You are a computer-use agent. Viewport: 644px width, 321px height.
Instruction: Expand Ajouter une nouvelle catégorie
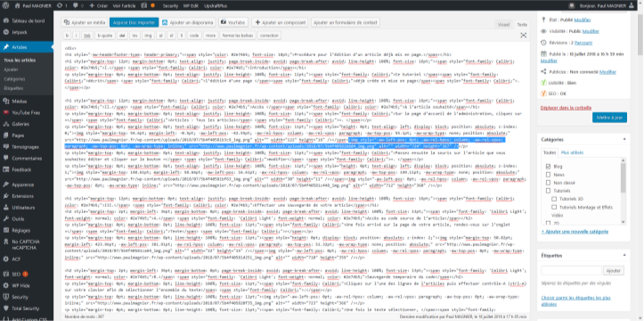click(575, 232)
